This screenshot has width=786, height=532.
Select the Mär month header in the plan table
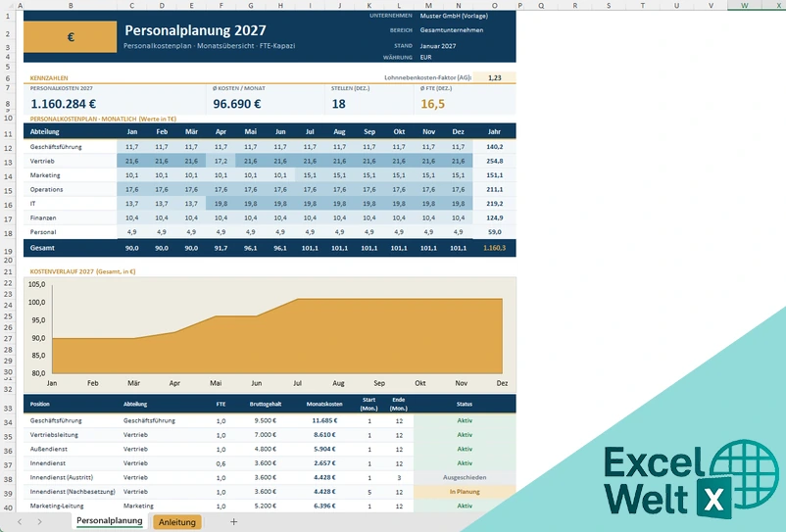click(x=191, y=131)
